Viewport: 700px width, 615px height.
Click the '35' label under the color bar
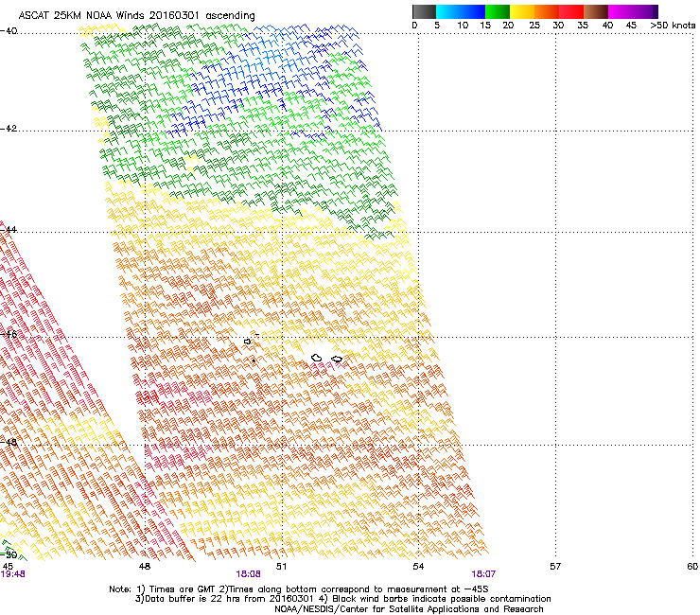click(x=583, y=26)
